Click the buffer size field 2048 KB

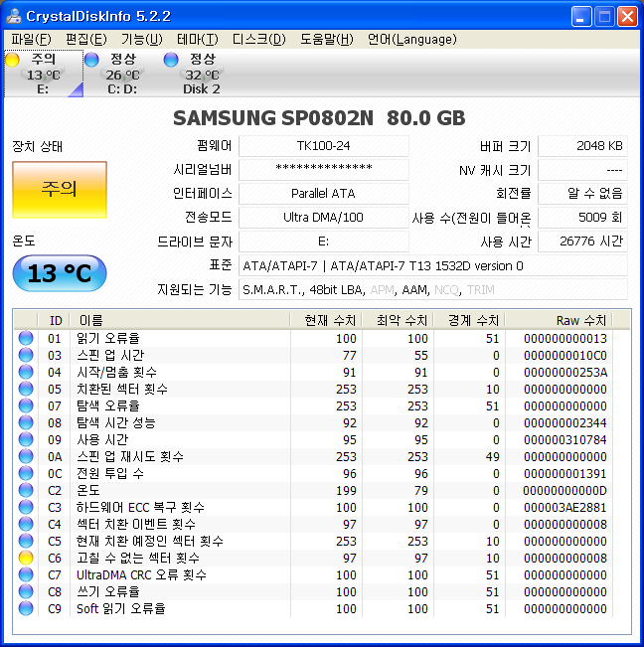pos(582,146)
